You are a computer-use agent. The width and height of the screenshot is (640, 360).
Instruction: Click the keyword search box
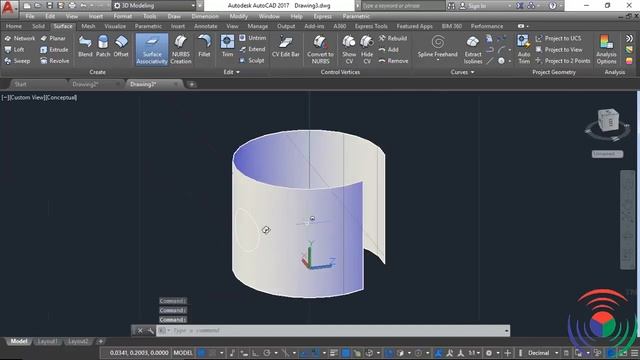pyautogui.click(x=402, y=6)
